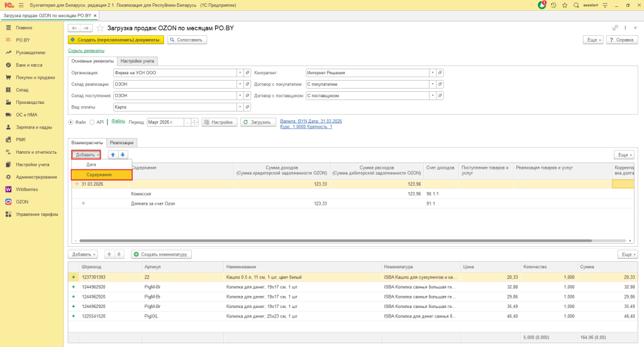Viewport: 644px width, 347px height.
Task: Open Администрирование section in sidebar
Action: tap(36, 177)
